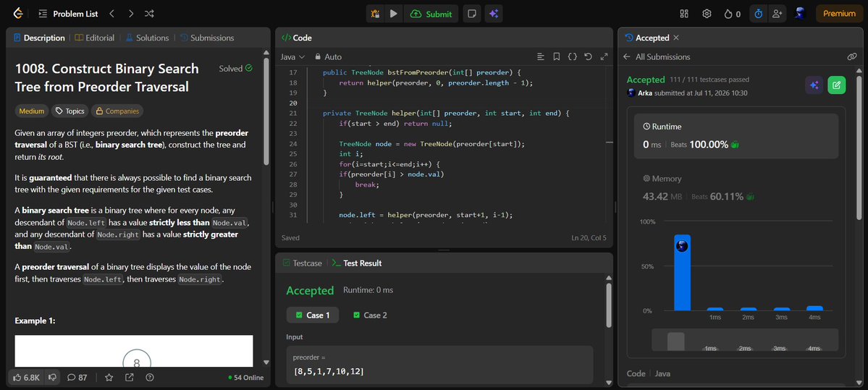Switch to the Testcase tab
This screenshot has height=390, width=868.
(303, 263)
